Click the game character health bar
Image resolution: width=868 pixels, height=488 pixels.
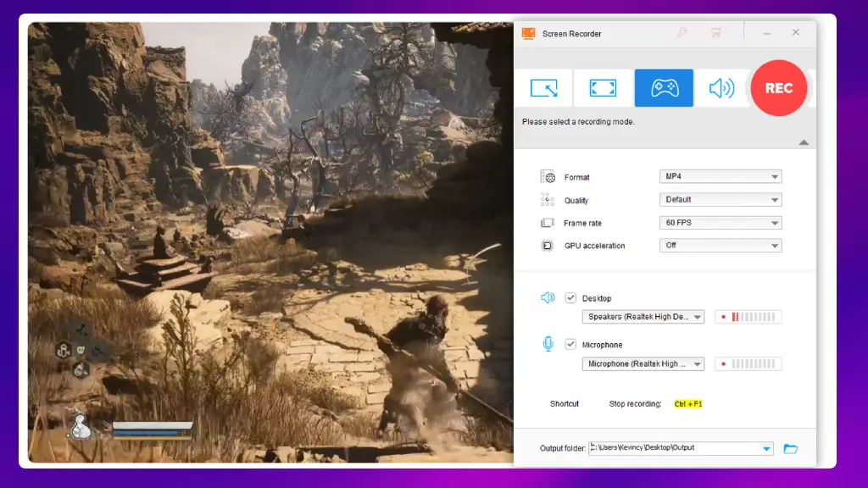click(153, 425)
